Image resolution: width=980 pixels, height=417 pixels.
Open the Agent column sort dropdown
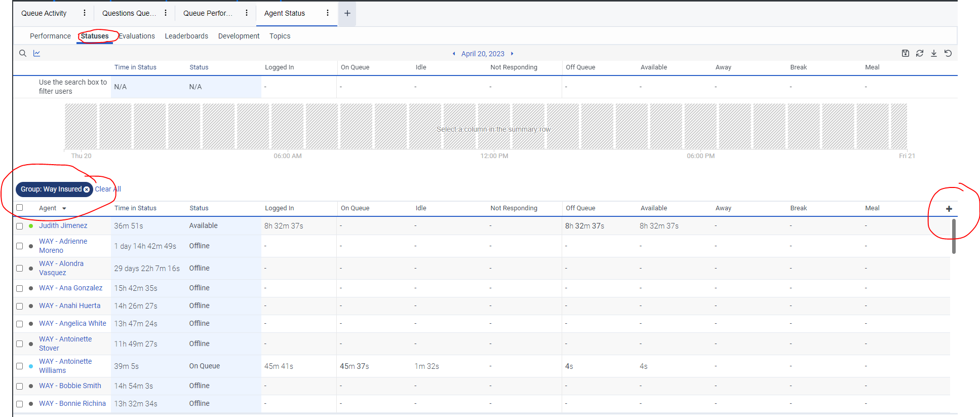(64, 208)
